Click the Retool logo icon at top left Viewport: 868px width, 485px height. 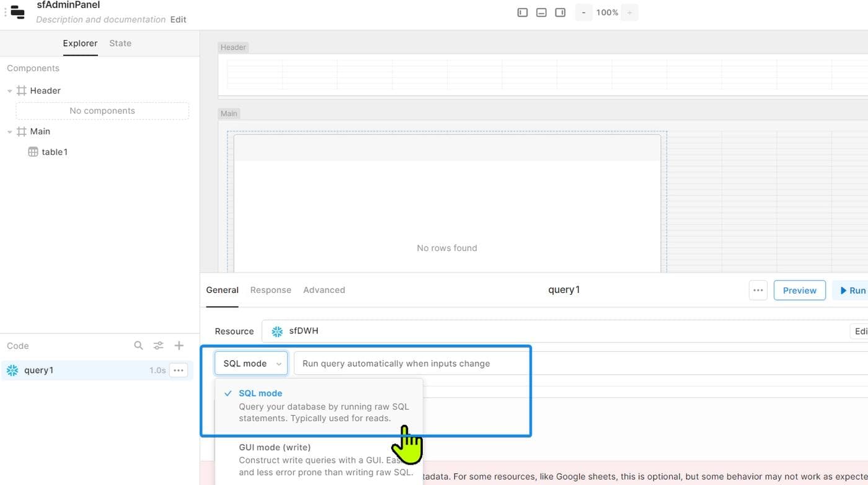click(x=18, y=12)
